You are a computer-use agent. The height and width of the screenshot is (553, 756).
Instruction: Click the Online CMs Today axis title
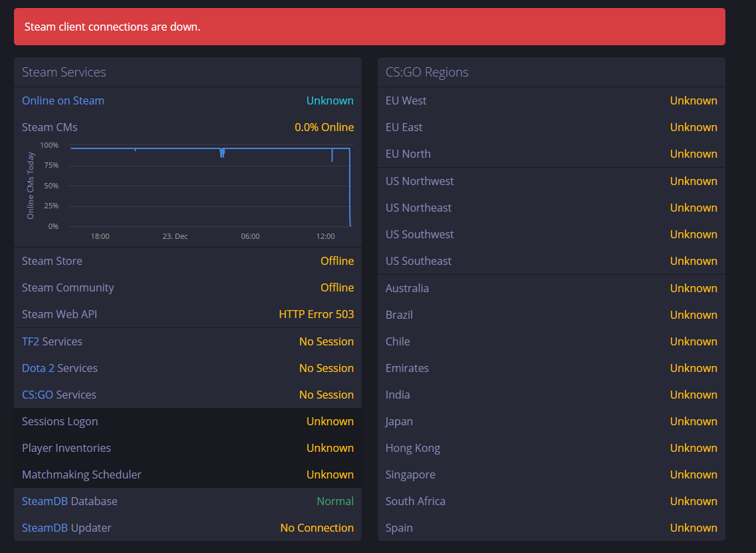pos(31,185)
